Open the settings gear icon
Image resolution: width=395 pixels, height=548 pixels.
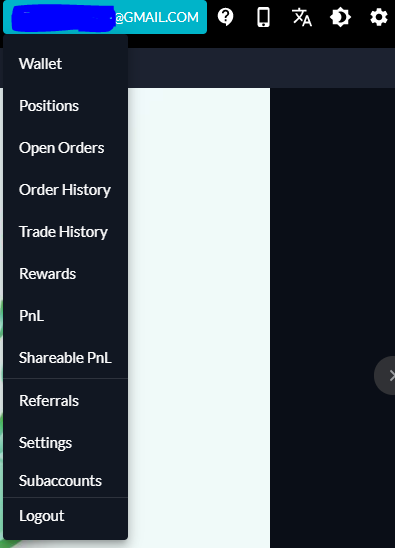[379, 17]
